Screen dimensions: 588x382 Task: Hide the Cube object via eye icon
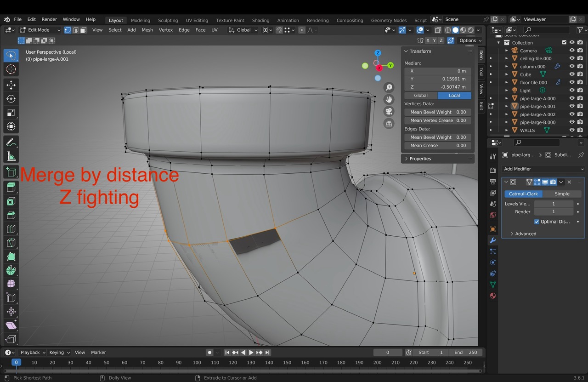tap(572, 74)
